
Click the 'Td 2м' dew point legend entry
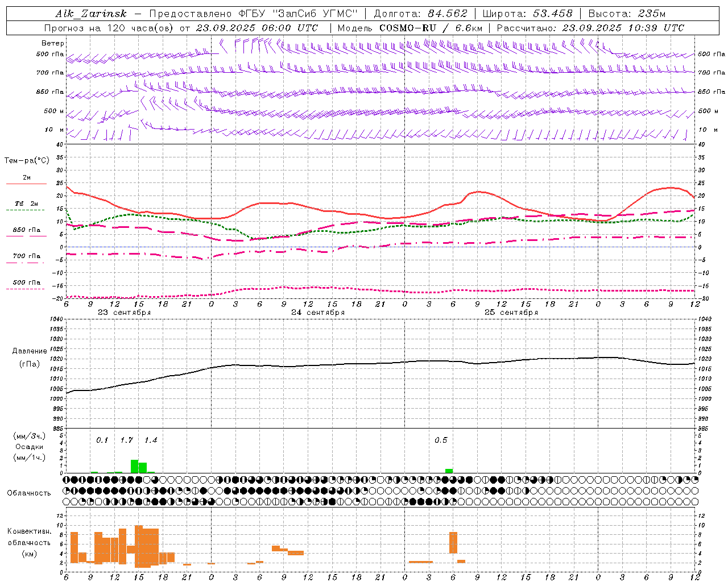point(27,203)
